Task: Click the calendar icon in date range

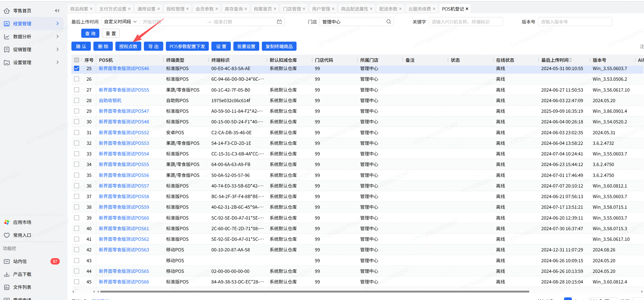Action: tap(279, 22)
